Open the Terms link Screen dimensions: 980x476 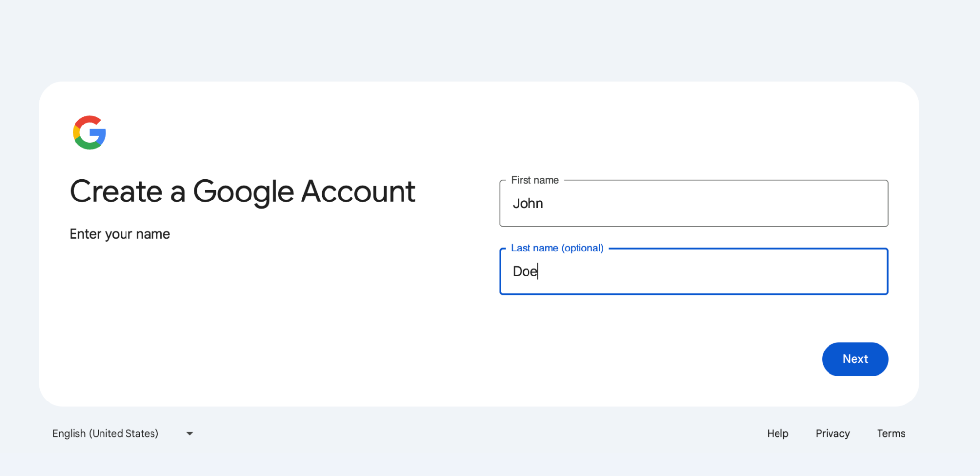click(x=890, y=433)
